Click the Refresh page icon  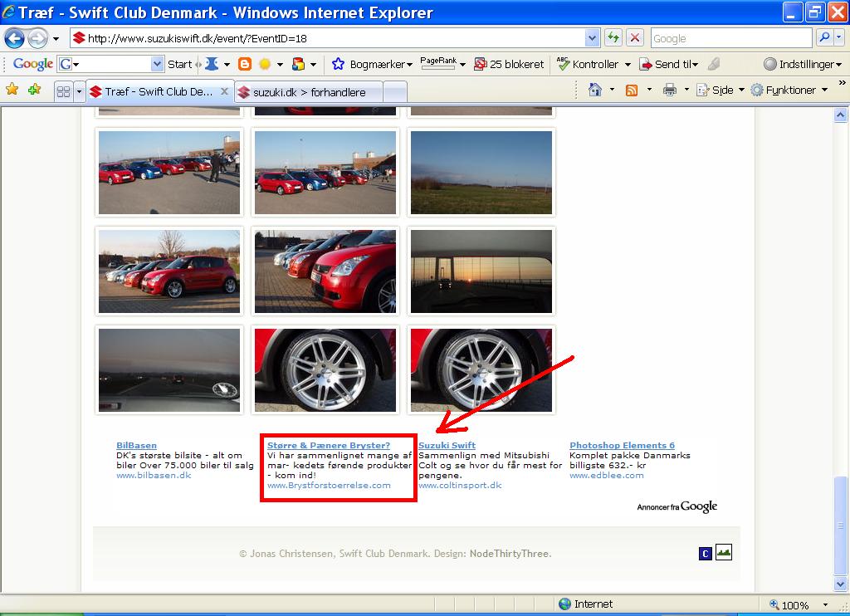613,38
